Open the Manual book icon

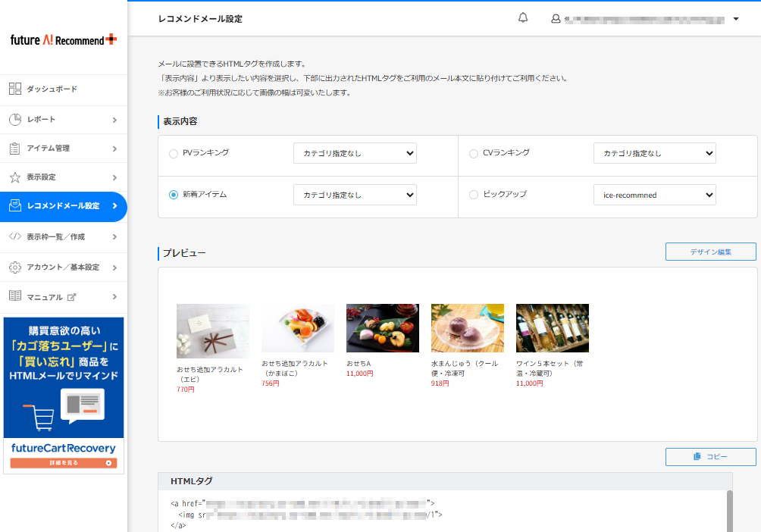[x=15, y=296]
